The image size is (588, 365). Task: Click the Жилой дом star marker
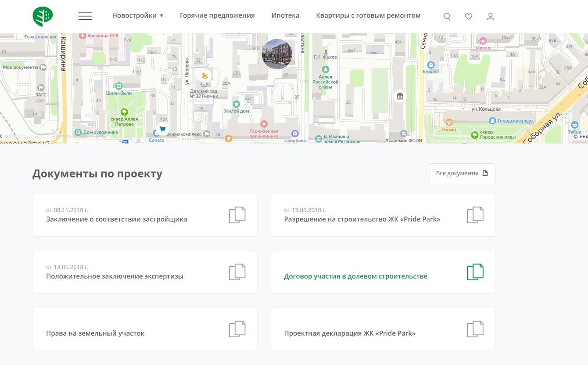[237, 104]
